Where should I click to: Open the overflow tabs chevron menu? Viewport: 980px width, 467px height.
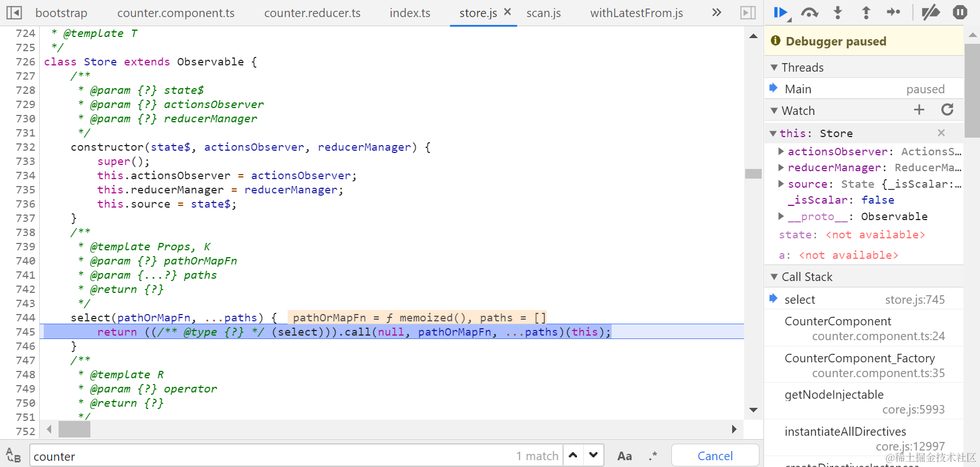click(716, 13)
